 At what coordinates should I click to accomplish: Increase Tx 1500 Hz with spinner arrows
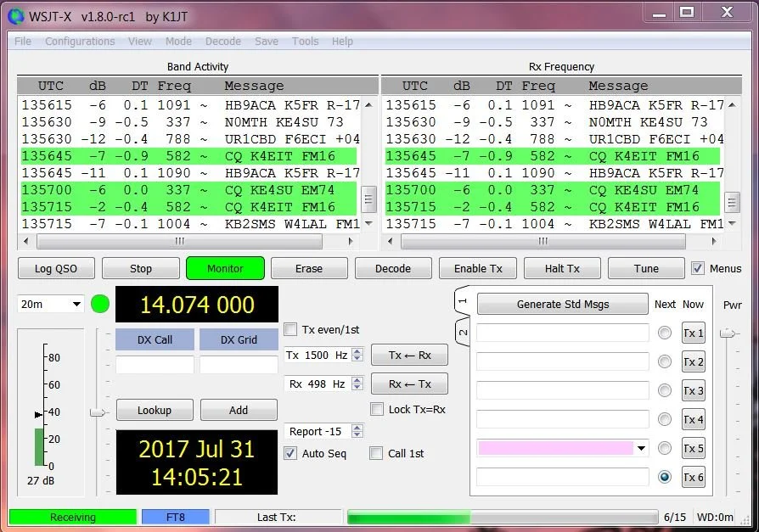[357, 351]
